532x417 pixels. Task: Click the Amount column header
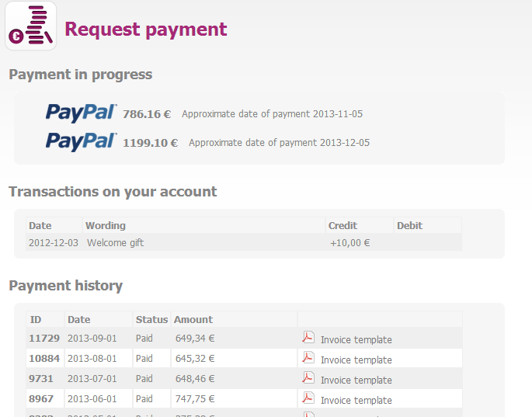tap(193, 319)
